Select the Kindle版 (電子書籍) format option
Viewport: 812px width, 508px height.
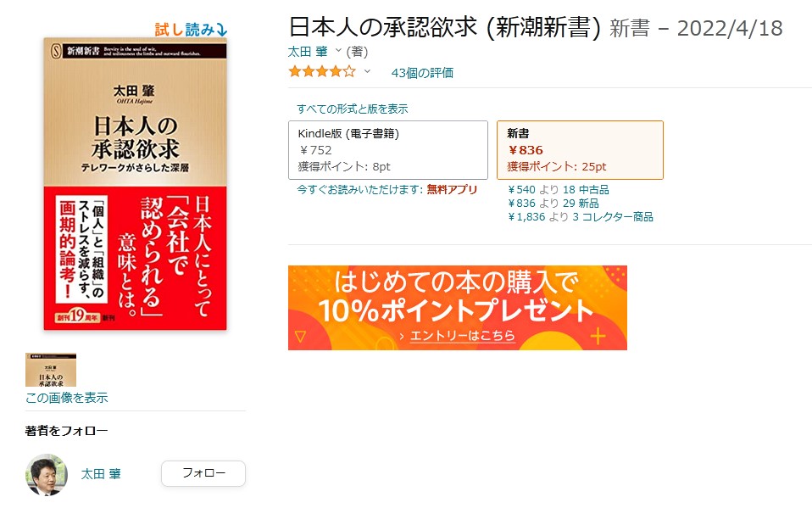point(388,150)
